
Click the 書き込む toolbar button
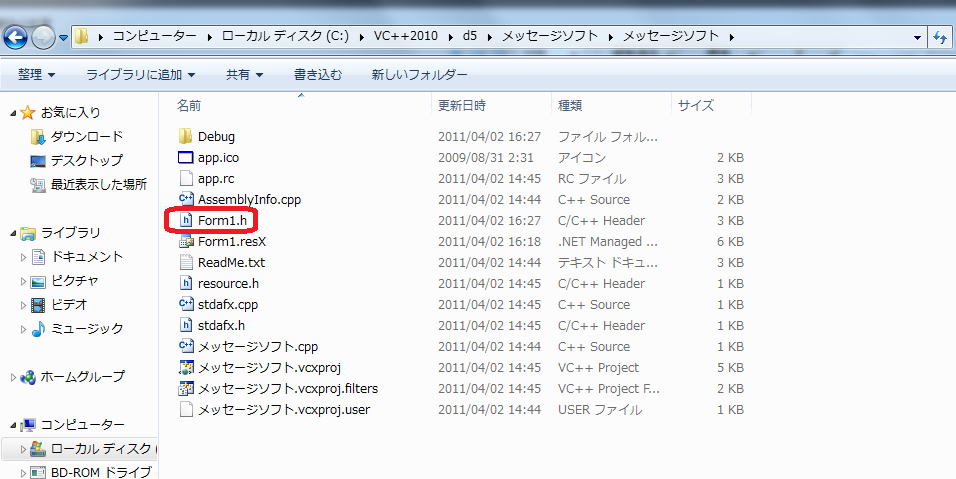[x=318, y=74]
